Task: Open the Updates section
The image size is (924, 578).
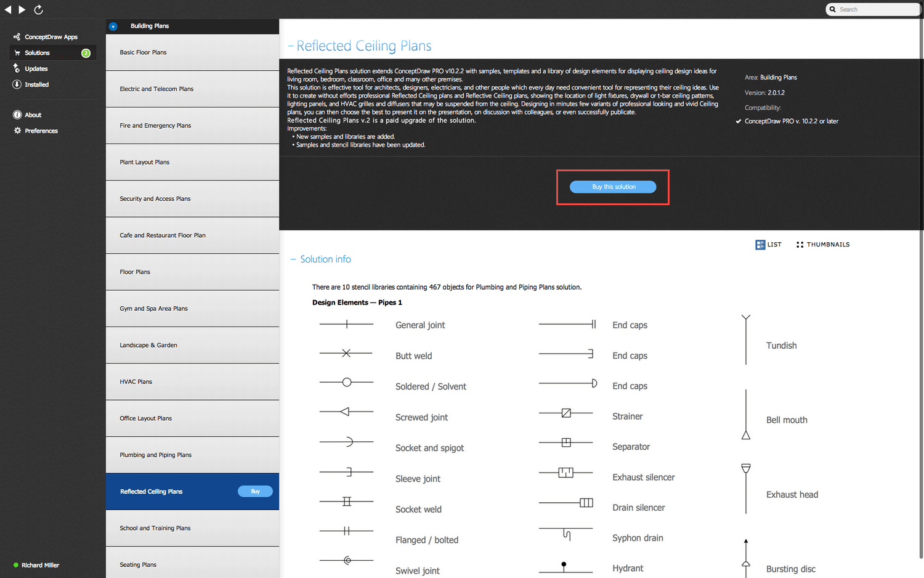Action: tap(36, 69)
